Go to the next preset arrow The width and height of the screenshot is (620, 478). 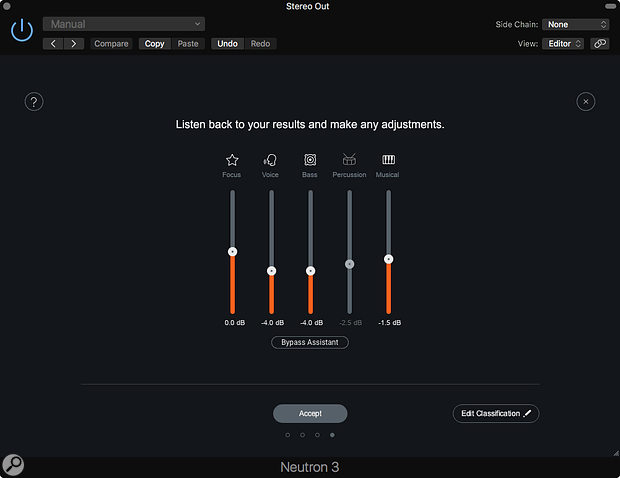tap(74, 43)
